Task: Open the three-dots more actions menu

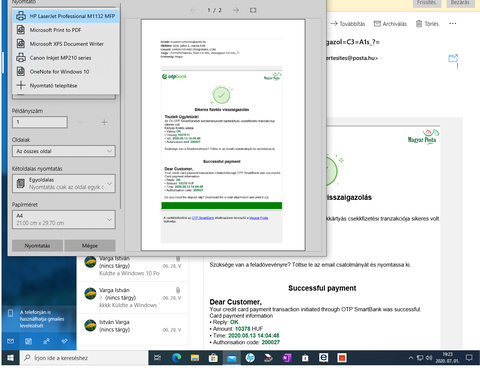Action: (x=453, y=24)
